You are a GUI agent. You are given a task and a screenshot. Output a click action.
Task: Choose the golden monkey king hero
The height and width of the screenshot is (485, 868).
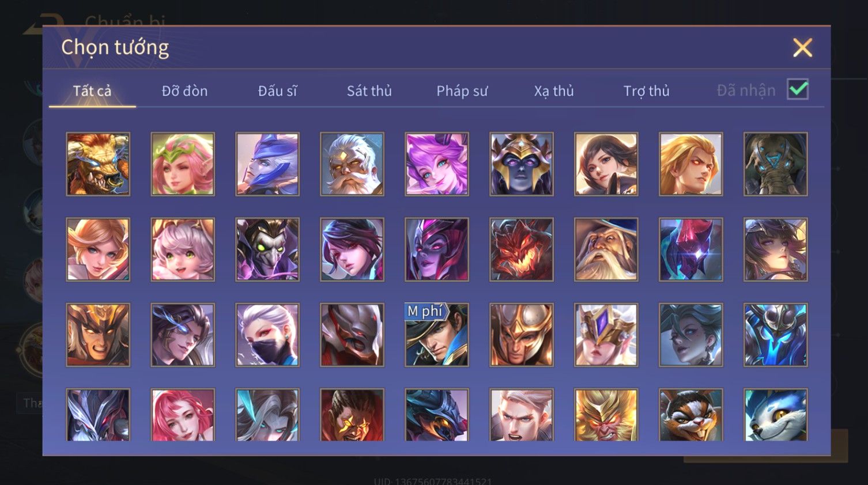(606, 415)
